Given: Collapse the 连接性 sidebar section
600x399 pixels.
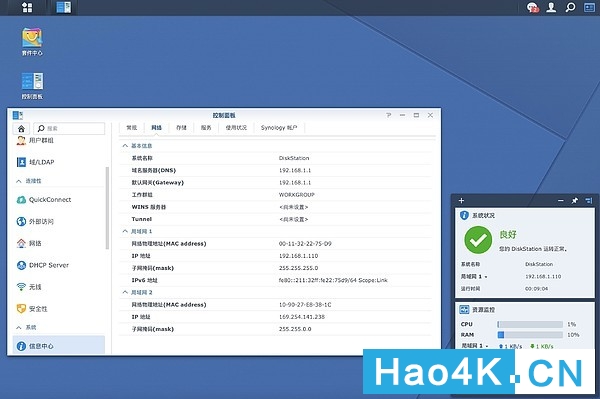Looking at the screenshot, I should tap(19, 181).
